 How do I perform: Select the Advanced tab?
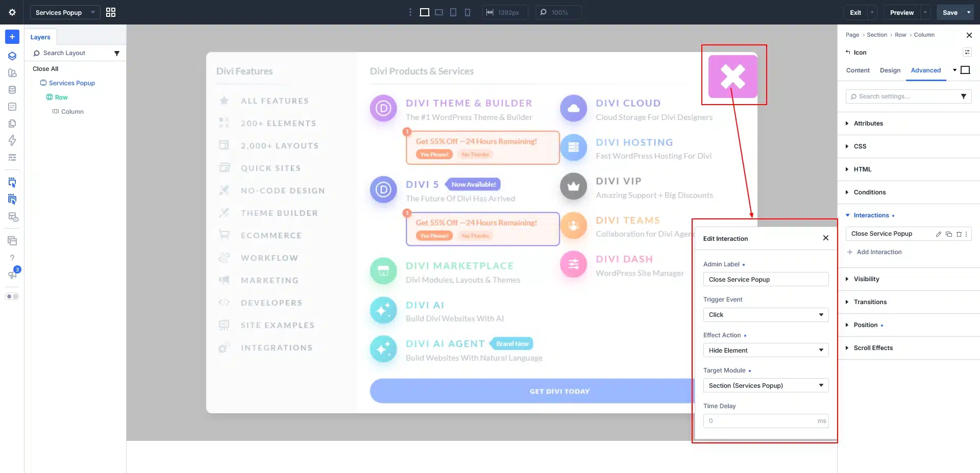tap(926, 70)
